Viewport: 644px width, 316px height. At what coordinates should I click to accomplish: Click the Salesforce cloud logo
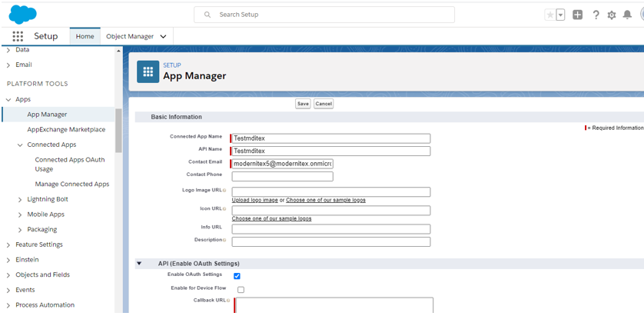pyautogui.click(x=22, y=15)
